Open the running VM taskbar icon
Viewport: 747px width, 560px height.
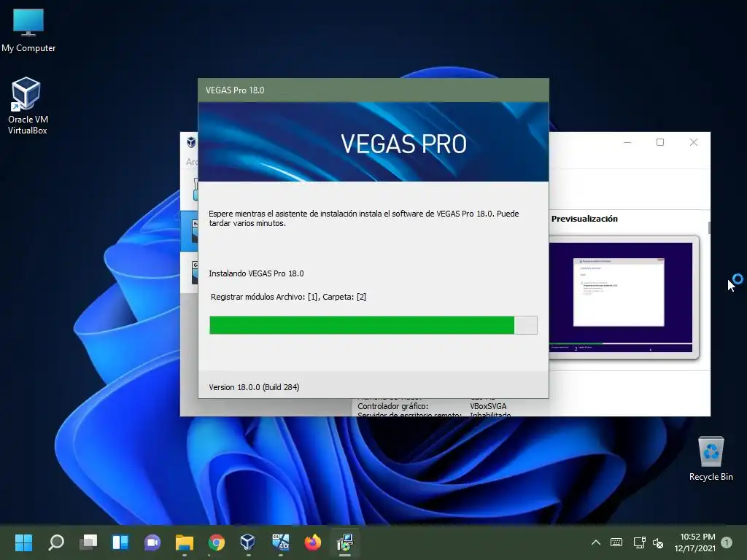click(x=281, y=542)
